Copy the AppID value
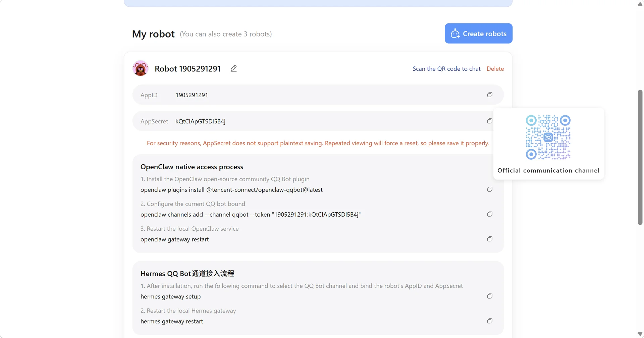Viewport: 644px width, 338px height. click(490, 95)
